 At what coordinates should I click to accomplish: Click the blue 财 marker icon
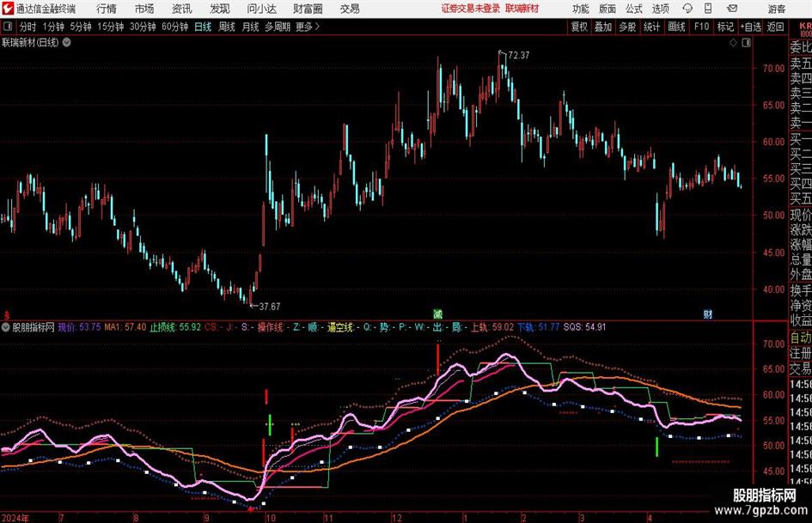click(x=708, y=313)
